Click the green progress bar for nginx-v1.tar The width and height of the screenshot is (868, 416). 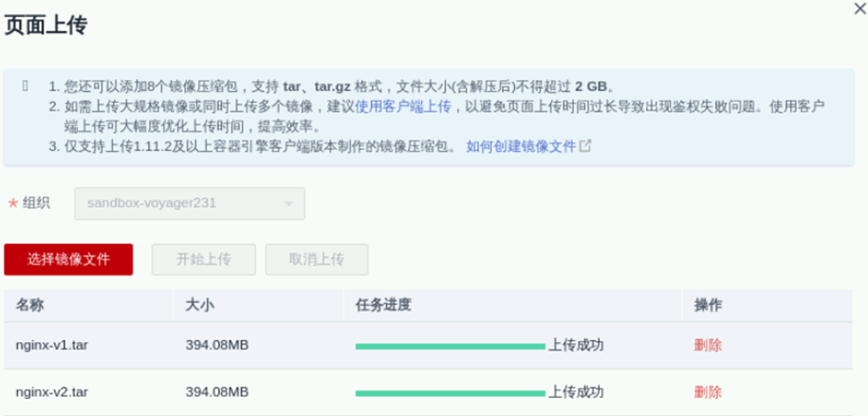(450, 346)
